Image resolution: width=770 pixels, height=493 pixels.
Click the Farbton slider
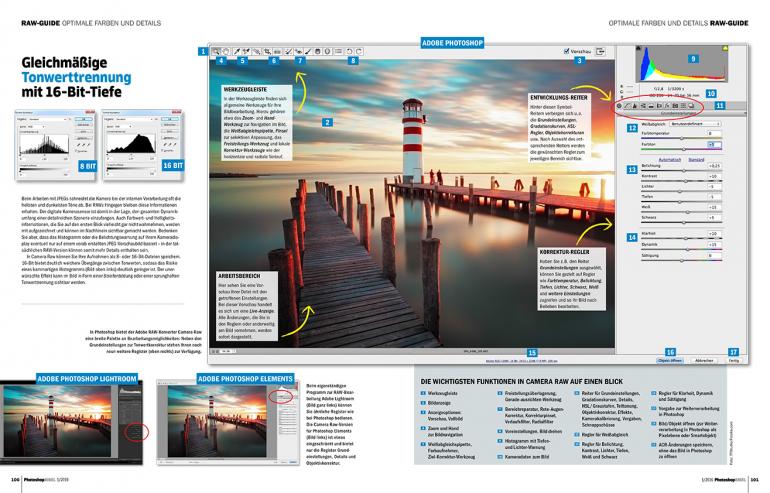pos(682,149)
